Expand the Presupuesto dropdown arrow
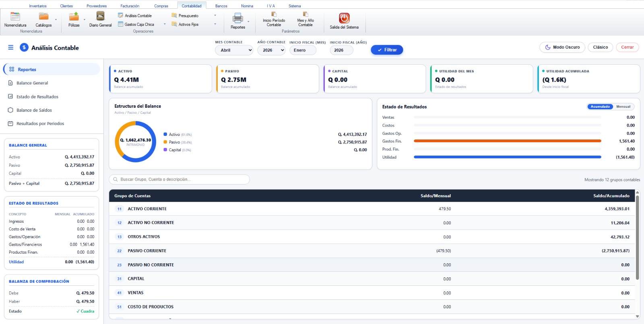This screenshot has width=644, height=324. pyautogui.click(x=215, y=16)
